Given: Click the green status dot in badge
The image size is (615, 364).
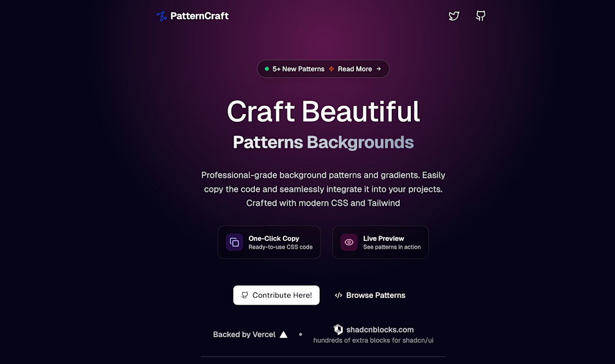Looking at the screenshot, I should [x=267, y=69].
